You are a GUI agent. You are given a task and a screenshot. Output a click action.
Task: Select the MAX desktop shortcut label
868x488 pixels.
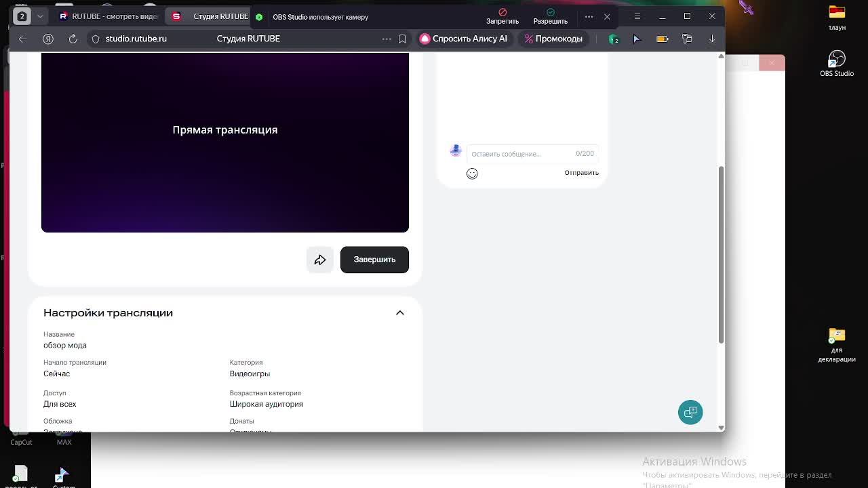64,442
